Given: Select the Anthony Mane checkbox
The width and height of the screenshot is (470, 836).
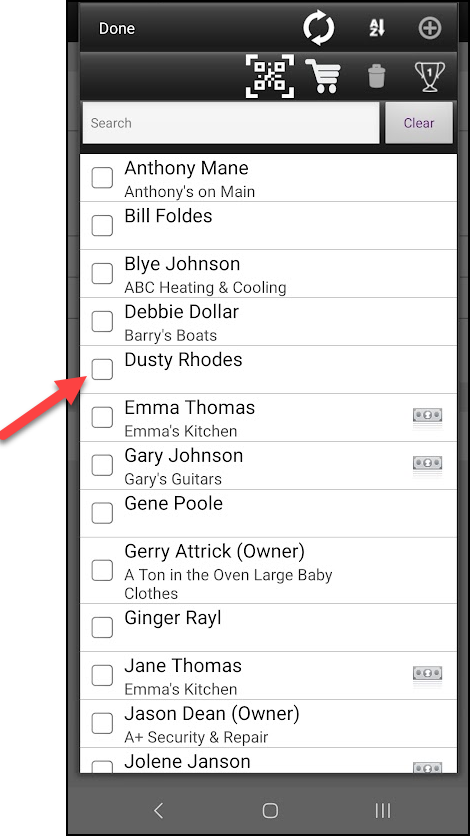Looking at the screenshot, I should point(102,178).
